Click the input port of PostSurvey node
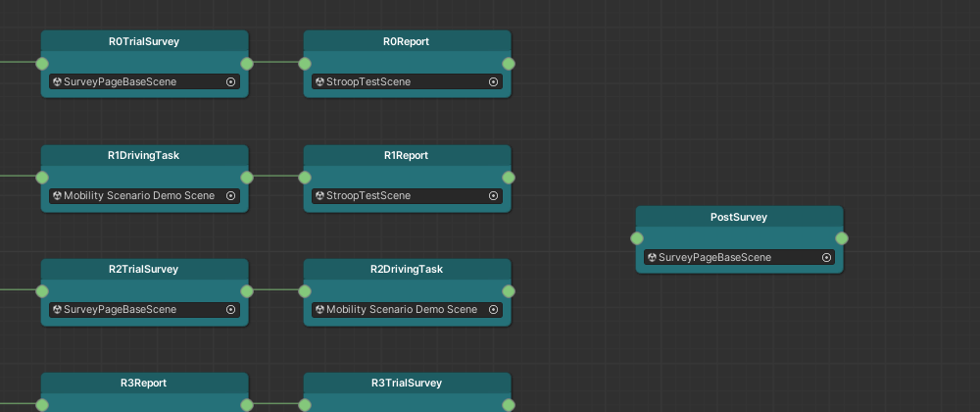The image size is (980, 412). click(637, 238)
